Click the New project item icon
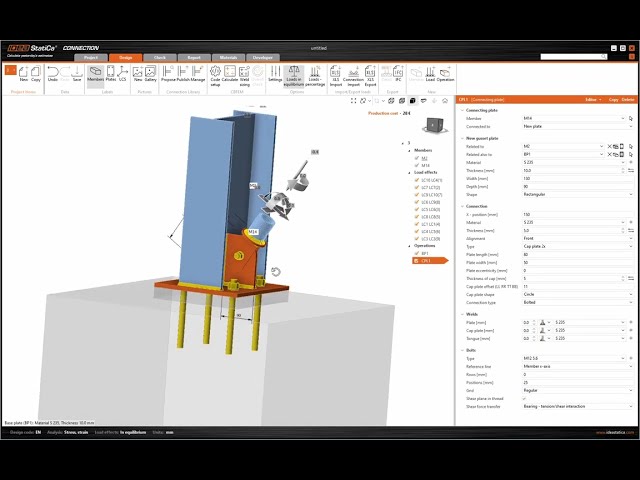The height and width of the screenshot is (480, 640). (24, 74)
